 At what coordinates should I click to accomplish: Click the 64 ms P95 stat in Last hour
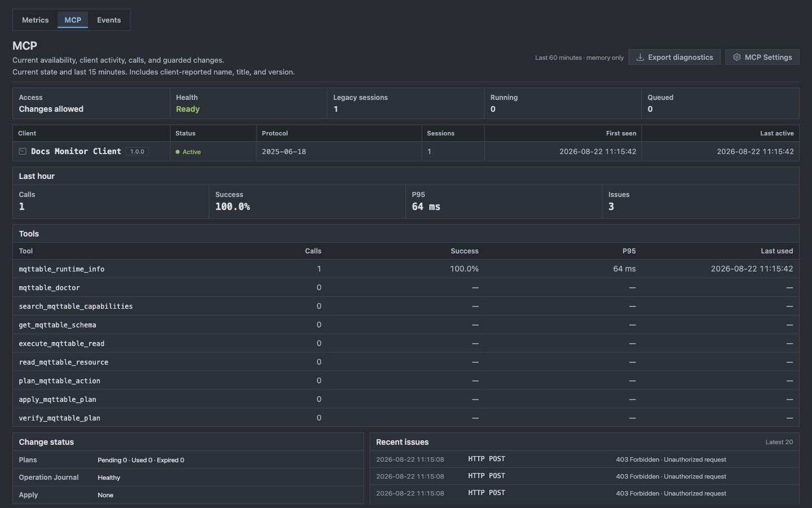(x=504, y=202)
